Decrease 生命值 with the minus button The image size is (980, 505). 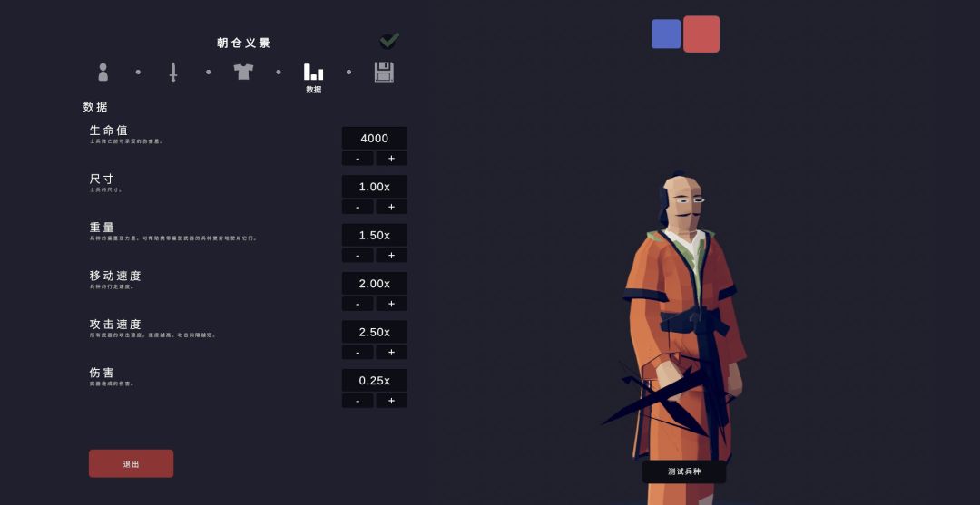pos(358,159)
